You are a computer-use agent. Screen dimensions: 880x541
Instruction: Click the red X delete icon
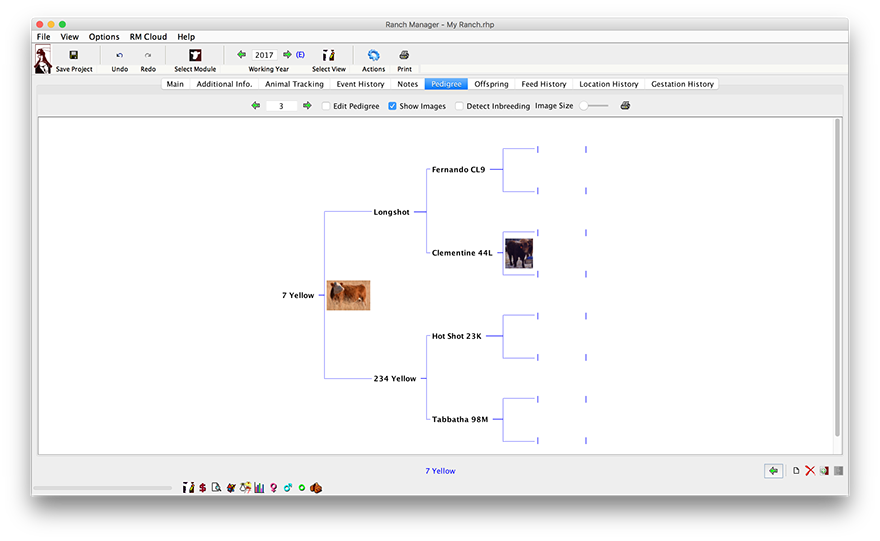pyautogui.click(x=810, y=471)
